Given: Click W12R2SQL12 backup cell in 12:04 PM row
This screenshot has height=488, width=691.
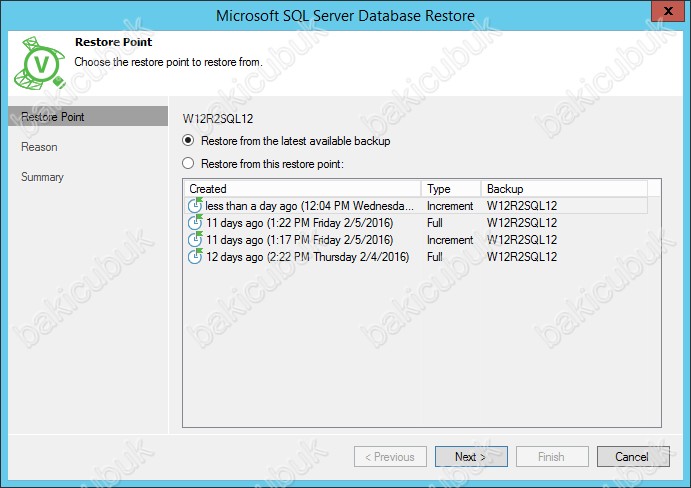Looking at the screenshot, I should 522,206.
